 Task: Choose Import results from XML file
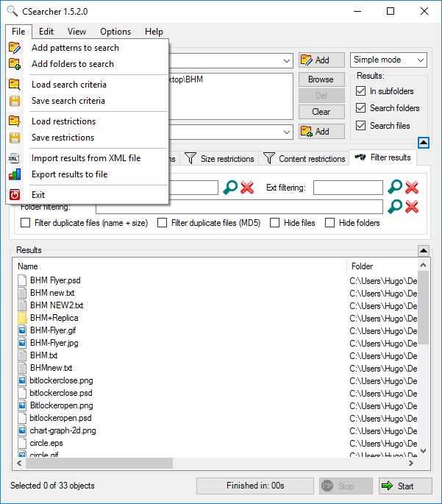coord(88,158)
